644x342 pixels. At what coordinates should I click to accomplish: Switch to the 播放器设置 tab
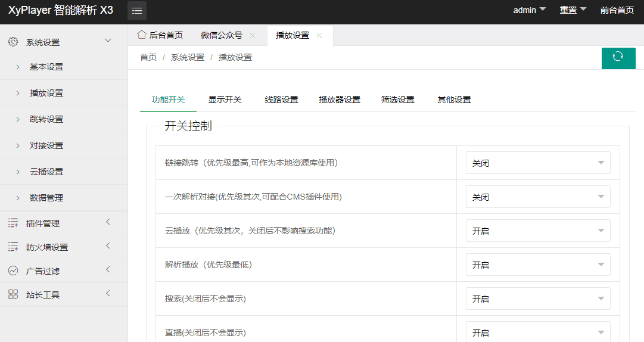[340, 100]
